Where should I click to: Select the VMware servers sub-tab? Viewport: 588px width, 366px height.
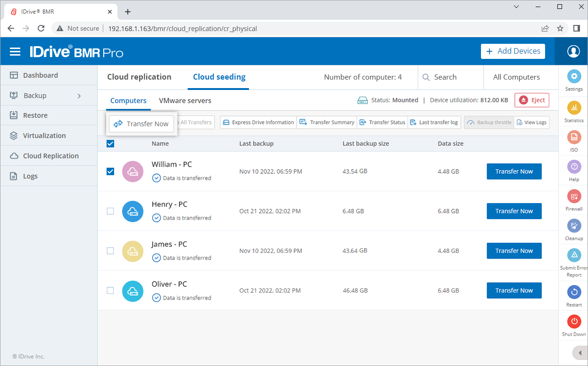pyautogui.click(x=185, y=101)
